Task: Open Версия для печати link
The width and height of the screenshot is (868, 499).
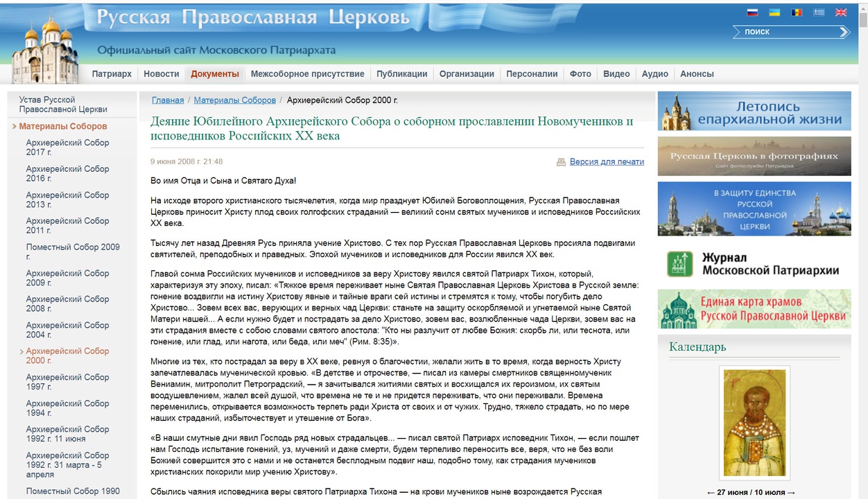Action: (x=607, y=162)
